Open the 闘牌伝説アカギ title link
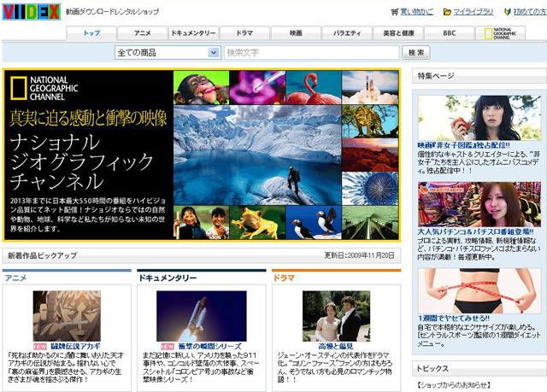The height and width of the screenshot is (392, 547). coord(75,347)
